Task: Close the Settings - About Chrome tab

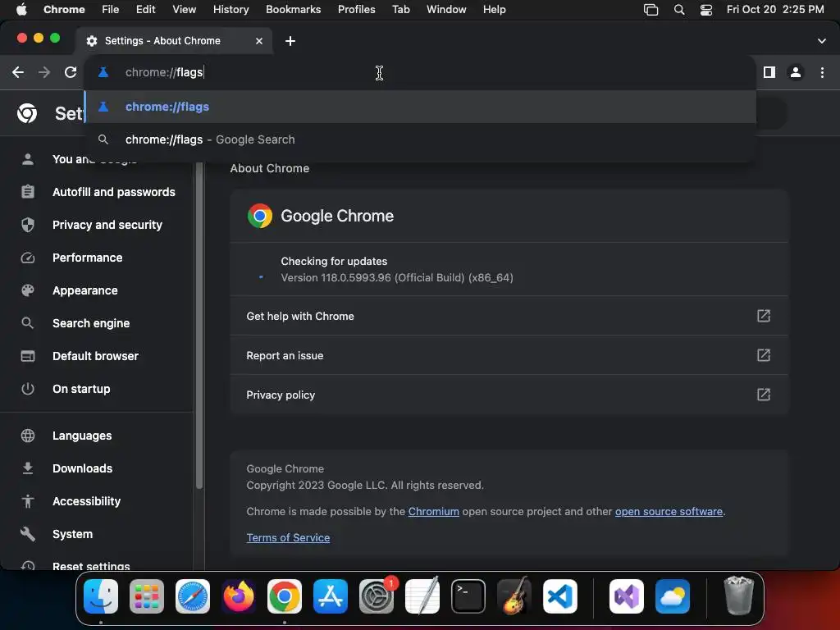Action: tap(258, 41)
